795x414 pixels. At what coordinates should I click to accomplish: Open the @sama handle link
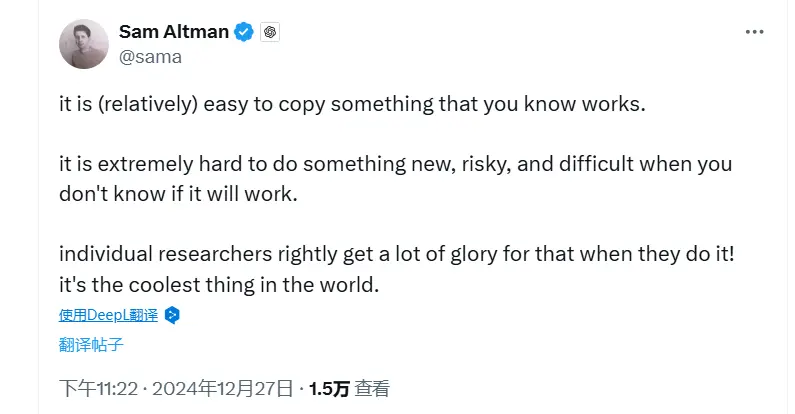point(150,57)
